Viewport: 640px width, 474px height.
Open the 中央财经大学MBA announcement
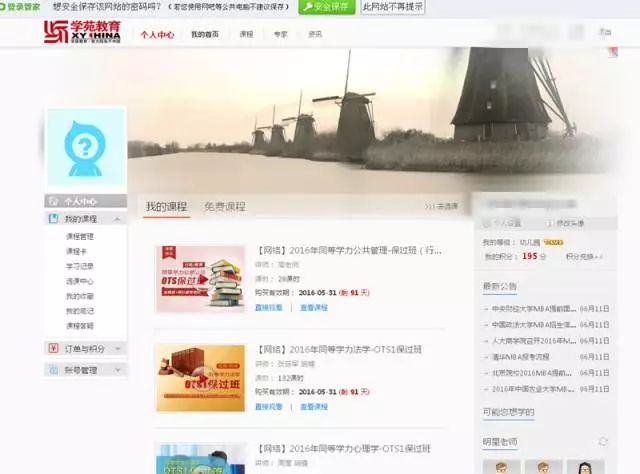tap(534, 309)
